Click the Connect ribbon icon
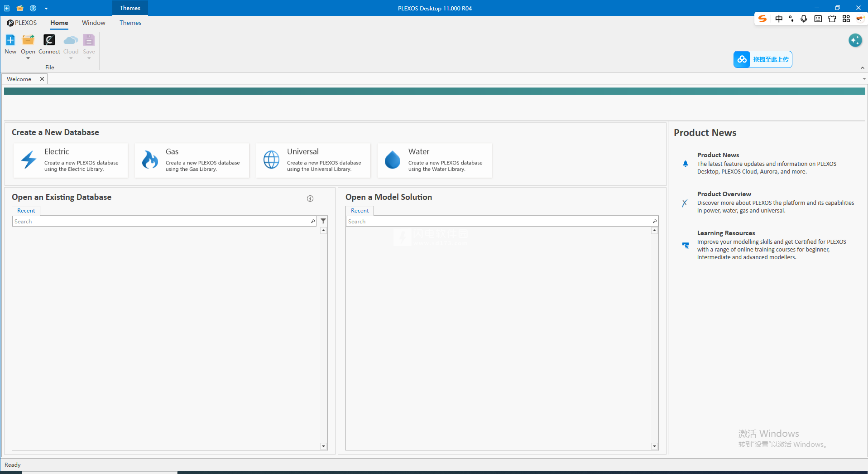The height and width of the screenshot is (474, 868). coord(49,40)
